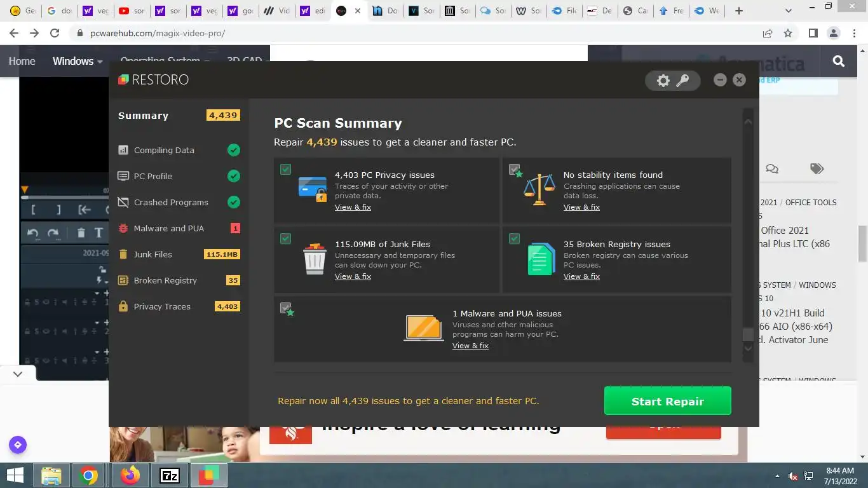Expand the Windows dropdown in site nav
868x488 pixels.
pyautogui.click(x=77, y=61)
